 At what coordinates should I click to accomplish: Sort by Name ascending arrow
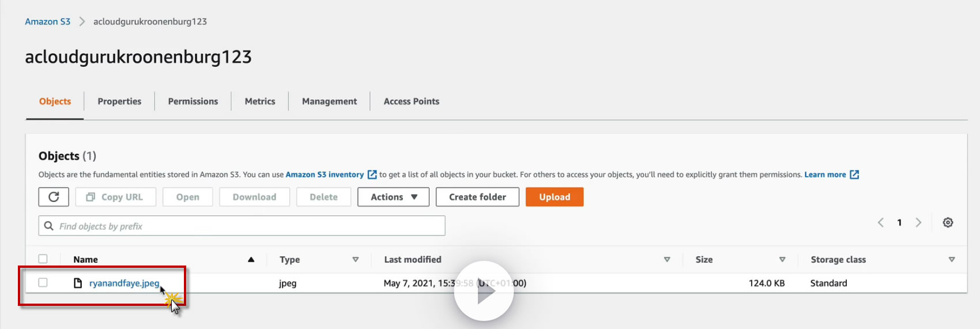tap(251, 260)
